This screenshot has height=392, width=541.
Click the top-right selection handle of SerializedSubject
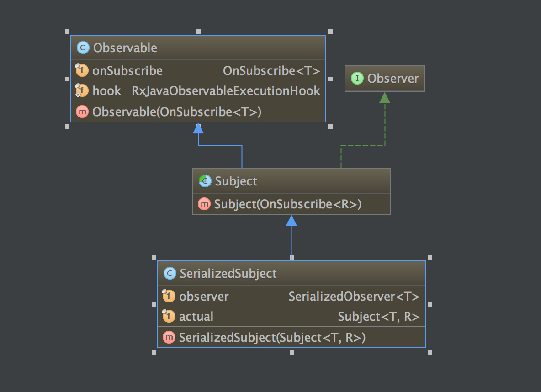[x=430, y=257]
